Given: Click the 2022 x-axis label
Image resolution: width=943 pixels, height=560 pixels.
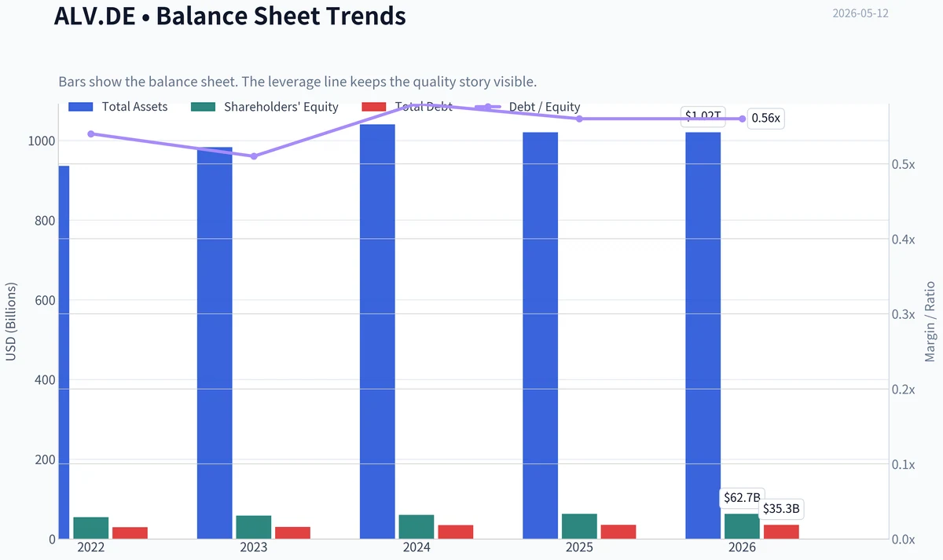Looking at the screenshot, I should point(91,547).
